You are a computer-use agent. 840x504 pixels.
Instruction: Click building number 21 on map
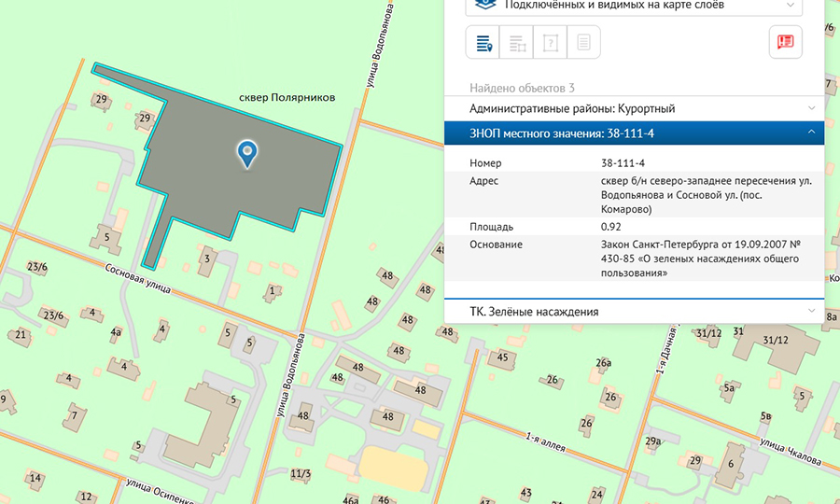21,335
